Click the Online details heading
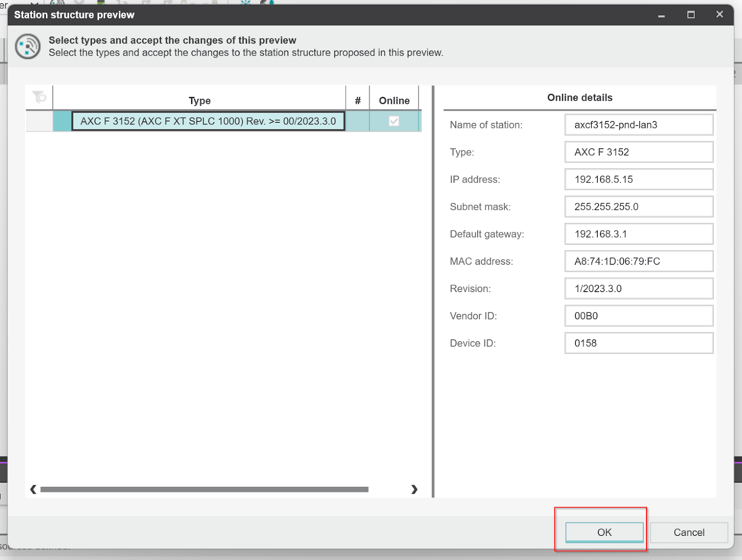This screenshot has height=560, width=742. (580, 97)
